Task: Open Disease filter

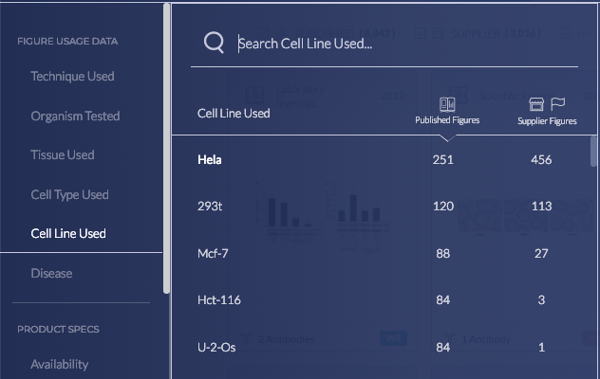Action: [x=51, y=273]
